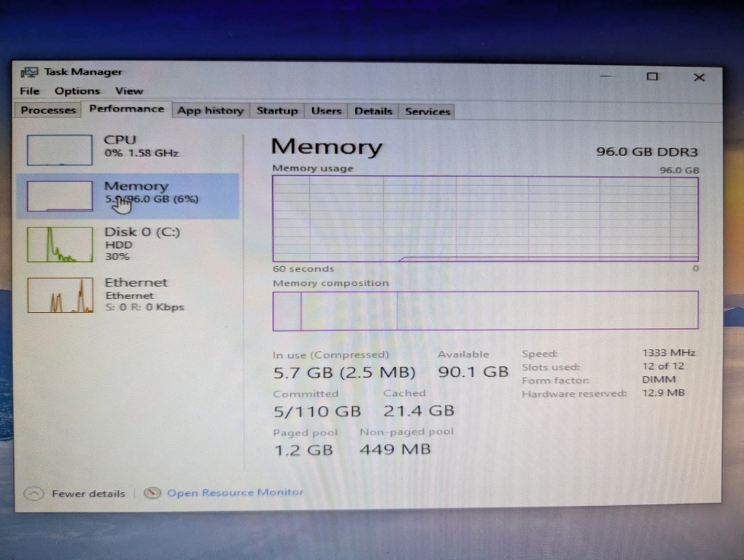The image size is (744, 560).
Task: Switch to the App history tab
Action: [x=210, y=111]
